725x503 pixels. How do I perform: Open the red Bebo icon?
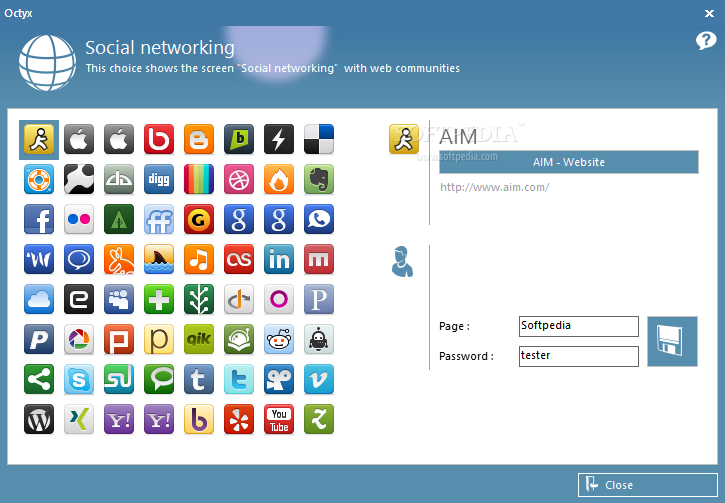(159, 139)
